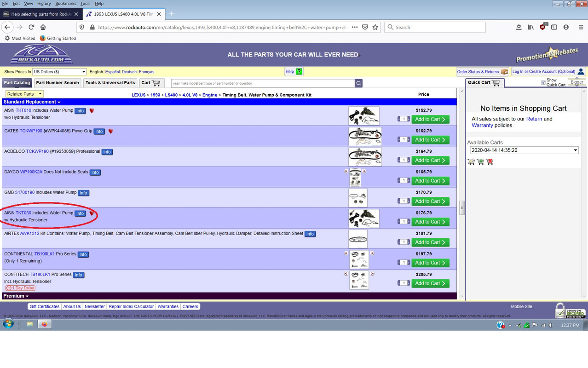Toggle the Firefox sidebar icon
Image resolution: width=588 pixels, height=368 pixels.
pos(554,27)
